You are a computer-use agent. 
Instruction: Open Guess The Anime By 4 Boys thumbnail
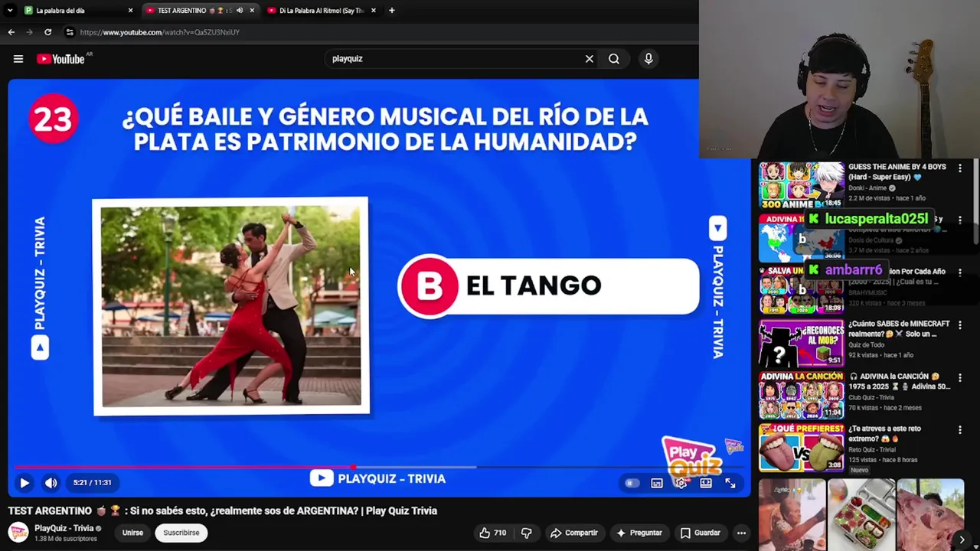pos(801,185)
